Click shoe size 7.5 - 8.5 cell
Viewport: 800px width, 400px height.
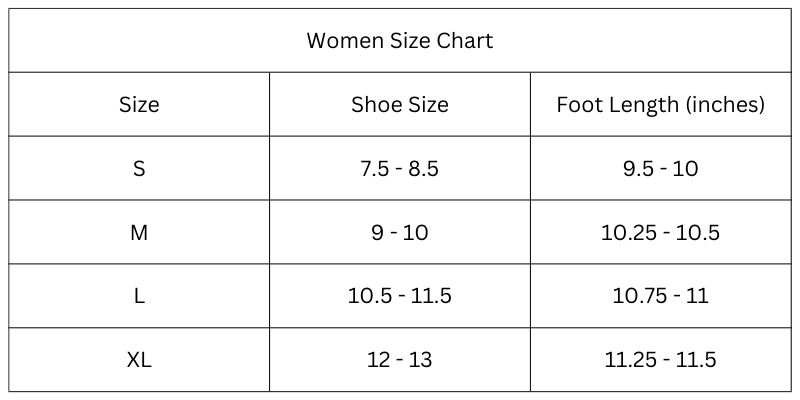point(400,168)
